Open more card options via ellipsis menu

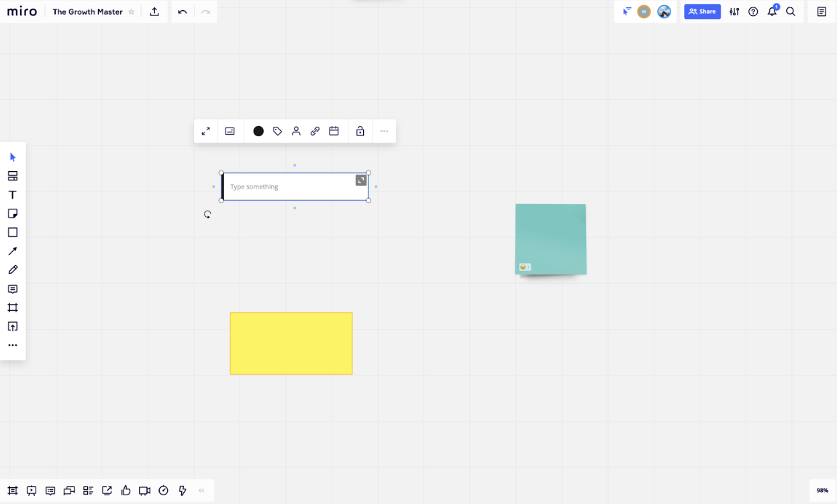(384, 131)
